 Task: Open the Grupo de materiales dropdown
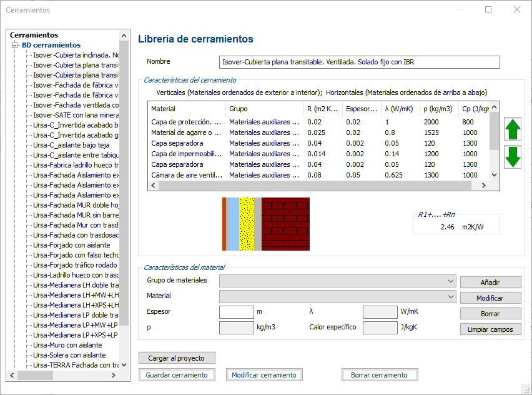(338, 281)
